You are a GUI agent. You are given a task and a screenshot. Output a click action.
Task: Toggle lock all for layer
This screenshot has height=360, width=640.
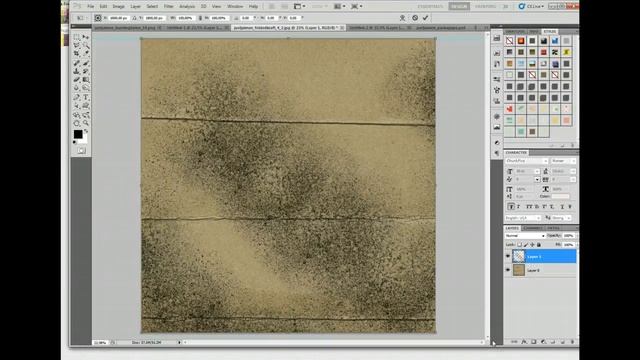(539, 244)
